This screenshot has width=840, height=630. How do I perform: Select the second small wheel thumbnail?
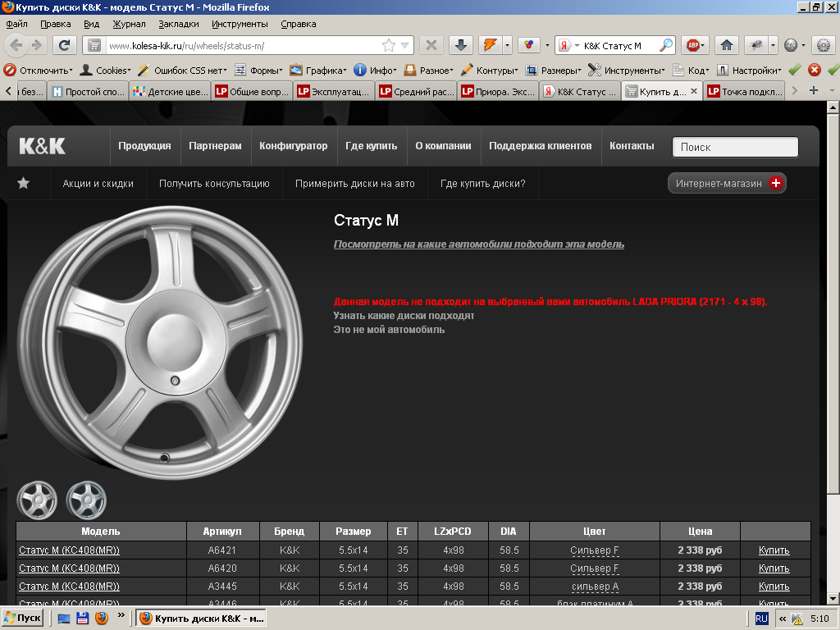click(86, 500)
